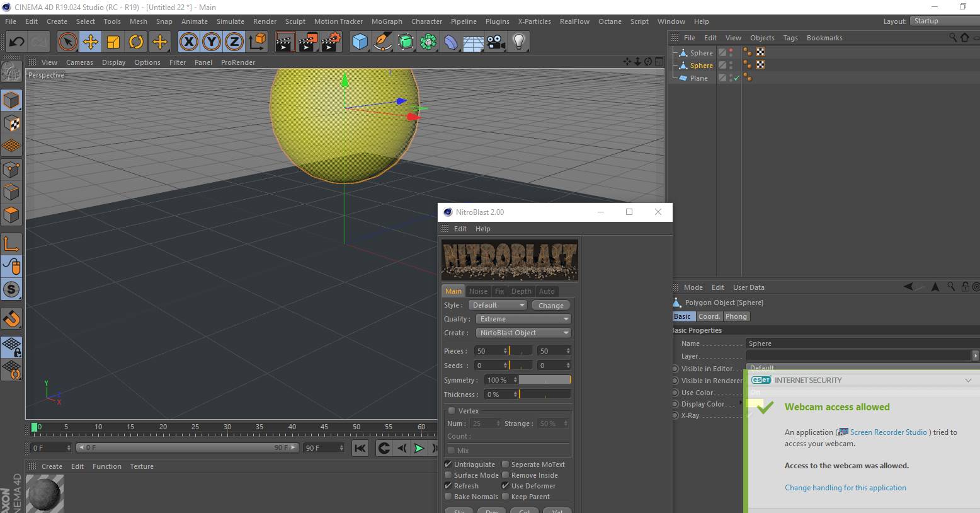Toggle coordinate system icon
Screen dimensions: 980x513
click(x=257, y=42)
